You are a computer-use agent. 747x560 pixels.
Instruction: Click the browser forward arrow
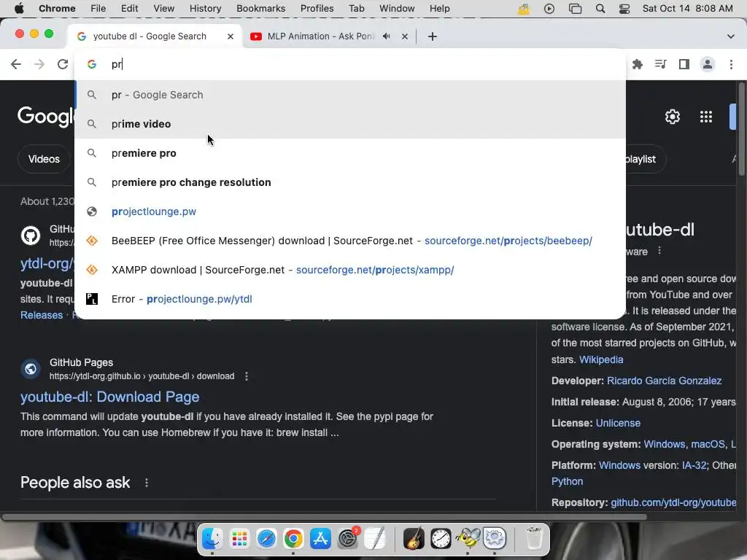(x=39, y=64)
